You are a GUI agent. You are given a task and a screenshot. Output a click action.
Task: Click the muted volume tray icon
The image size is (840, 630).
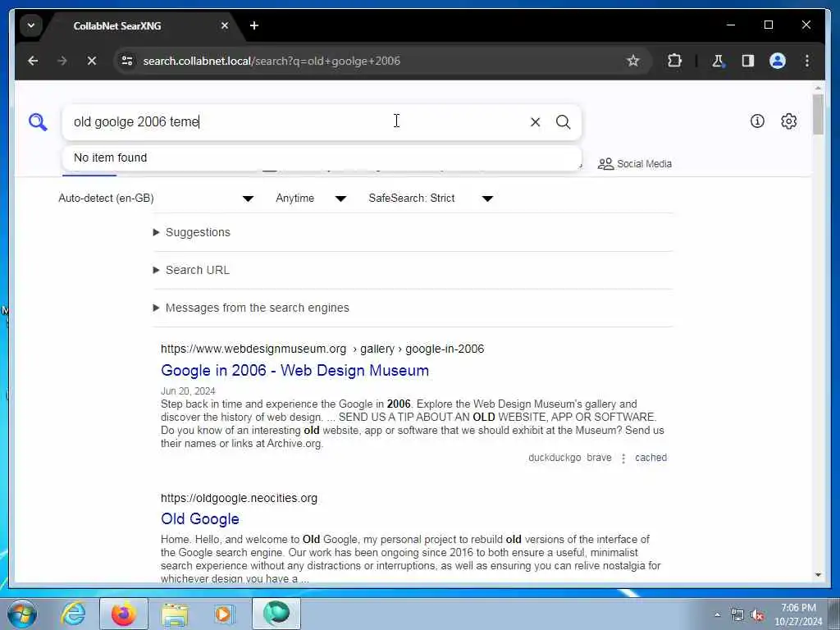(757, 615)
